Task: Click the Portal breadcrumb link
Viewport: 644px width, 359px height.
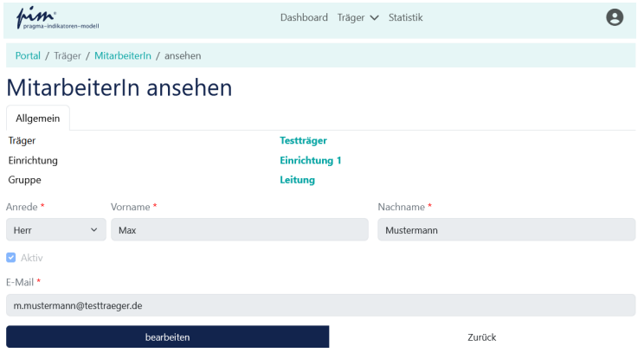Action: click(x=28, y=55)
